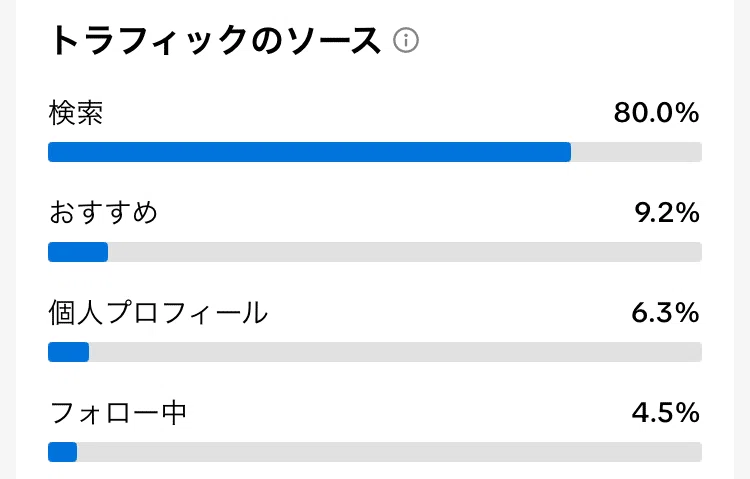
Task: Click the filled blue part of 検索 bar
Action: 309,152
